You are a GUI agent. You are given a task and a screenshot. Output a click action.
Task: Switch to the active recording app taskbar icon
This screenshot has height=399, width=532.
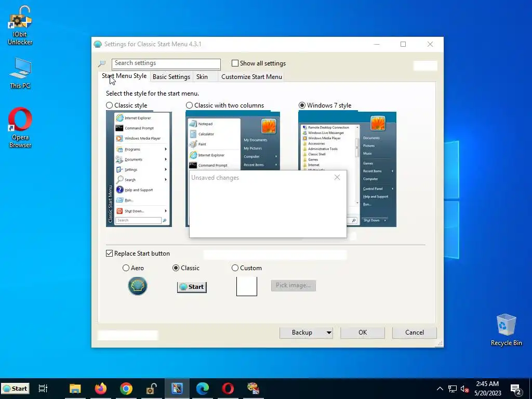[177, 389]
